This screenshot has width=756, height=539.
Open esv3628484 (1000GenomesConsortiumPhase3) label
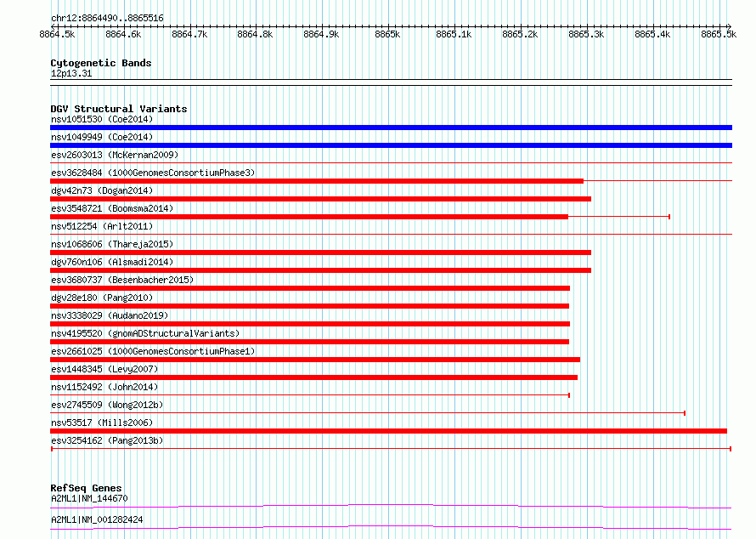click(x=153, y=173)
